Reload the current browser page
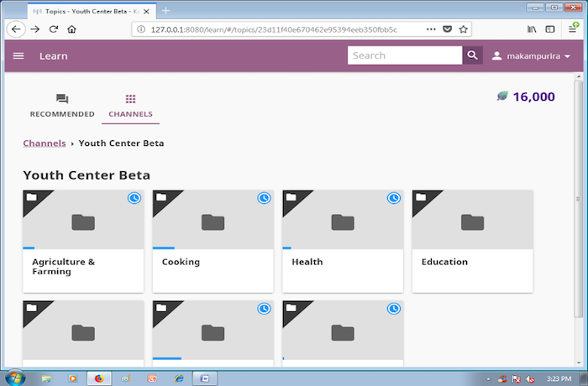The image size is (588, 386). pyautogui.click(x=54, y=29)
